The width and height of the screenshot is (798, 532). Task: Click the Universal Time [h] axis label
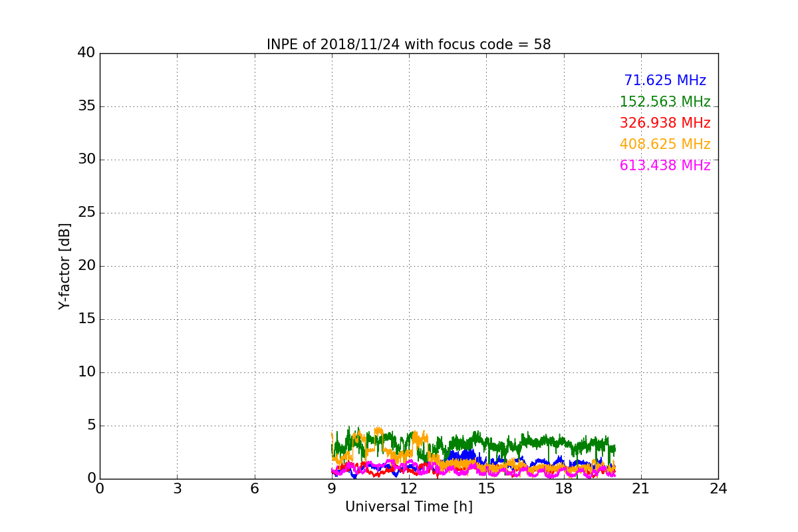coord(408,507)
